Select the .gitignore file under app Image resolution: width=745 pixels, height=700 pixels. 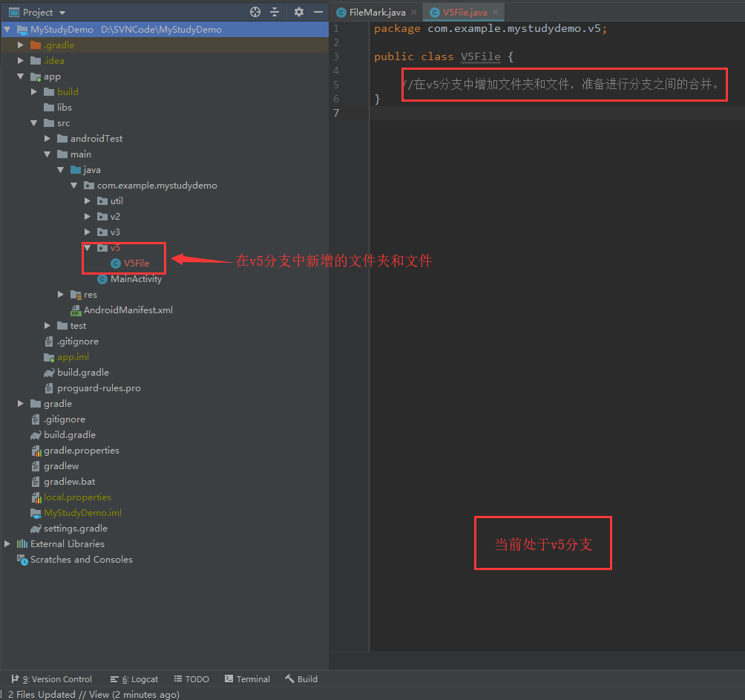[x=78, y=341]
